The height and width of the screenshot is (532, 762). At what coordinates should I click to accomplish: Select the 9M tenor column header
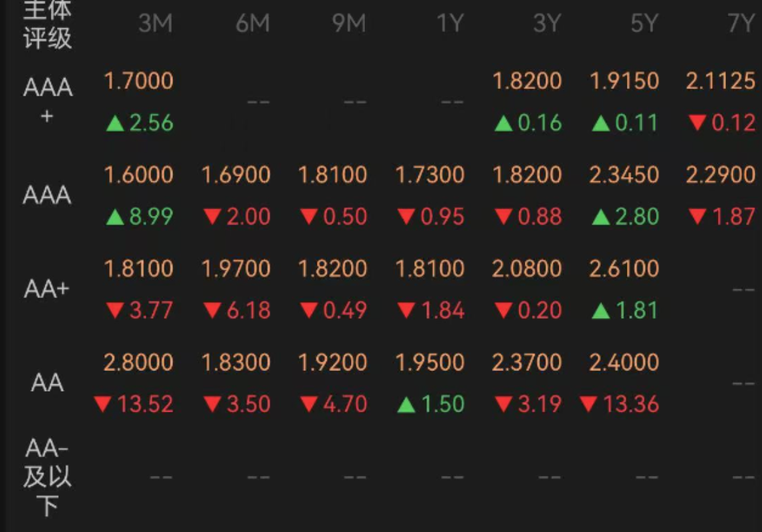pos(349,24)
